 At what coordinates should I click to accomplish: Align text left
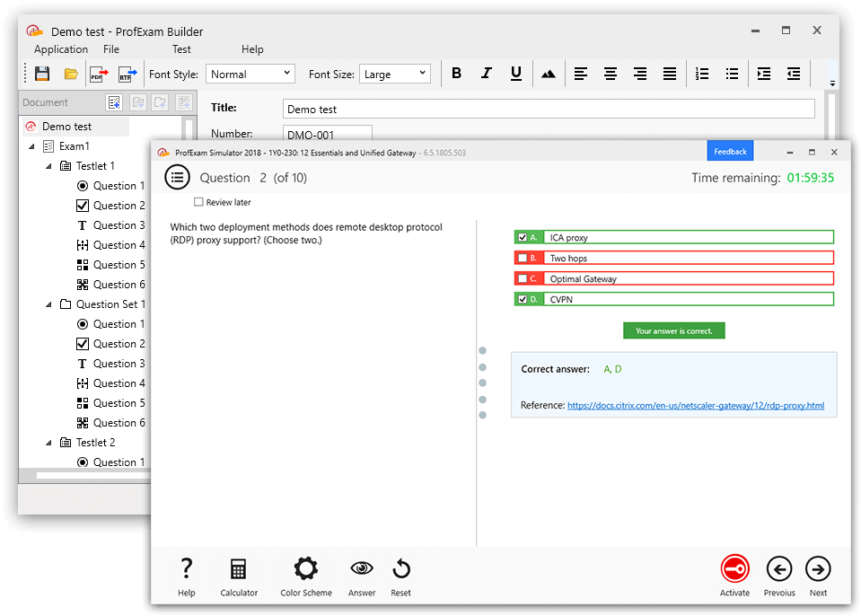pos(580,74)
